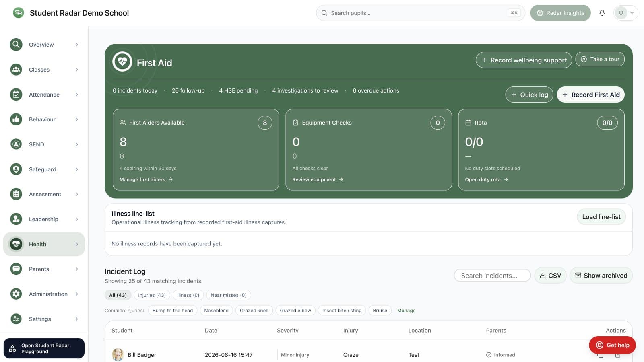Click the Get help button
Screen dimensions: 644x362
612,345
